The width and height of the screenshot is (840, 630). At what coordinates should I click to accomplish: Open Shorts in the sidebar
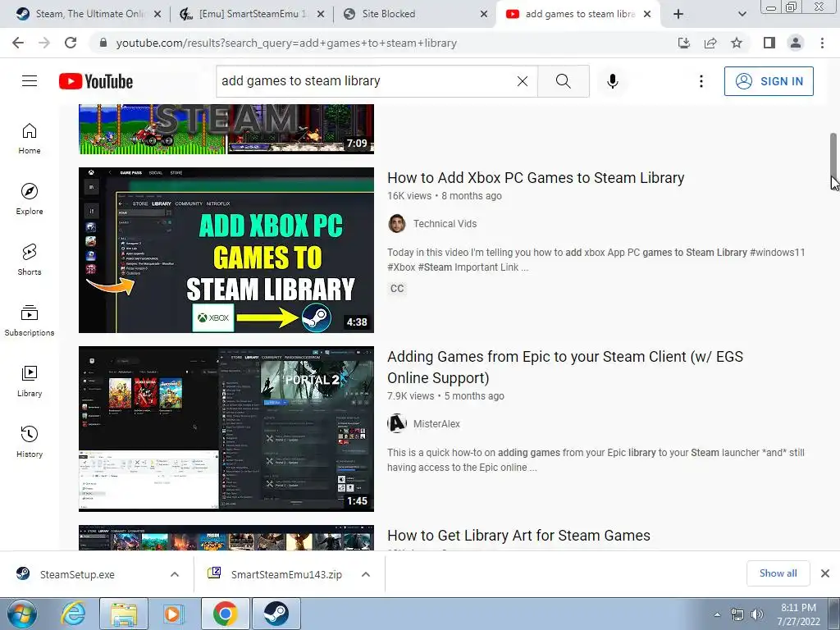point(30,259)
